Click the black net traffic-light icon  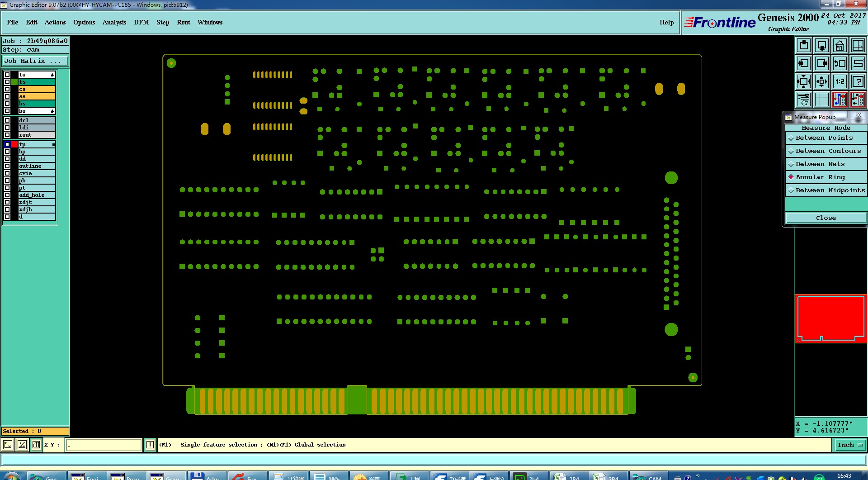click(x=858, y=100)
